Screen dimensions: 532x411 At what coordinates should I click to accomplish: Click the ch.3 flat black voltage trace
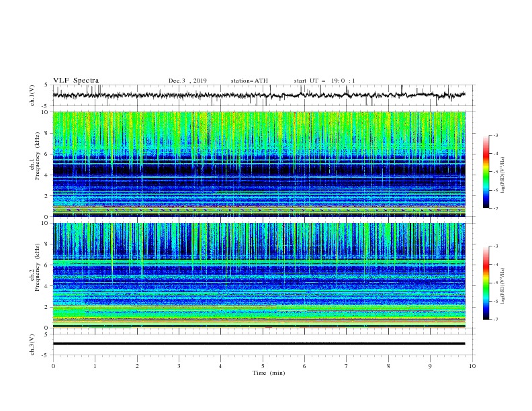(259, 344)
